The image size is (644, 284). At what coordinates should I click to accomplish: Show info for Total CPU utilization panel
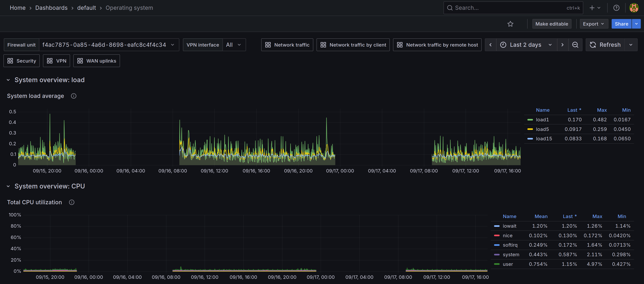[x=72, y=202]
